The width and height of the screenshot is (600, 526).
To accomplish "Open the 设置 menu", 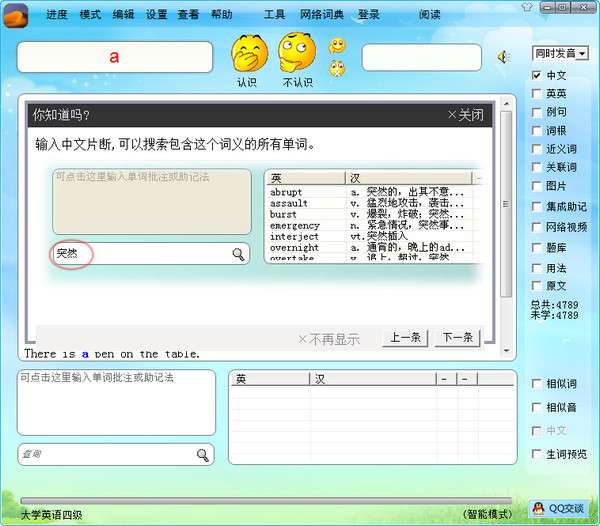I will pyautogui.click(x=156, y=15).
